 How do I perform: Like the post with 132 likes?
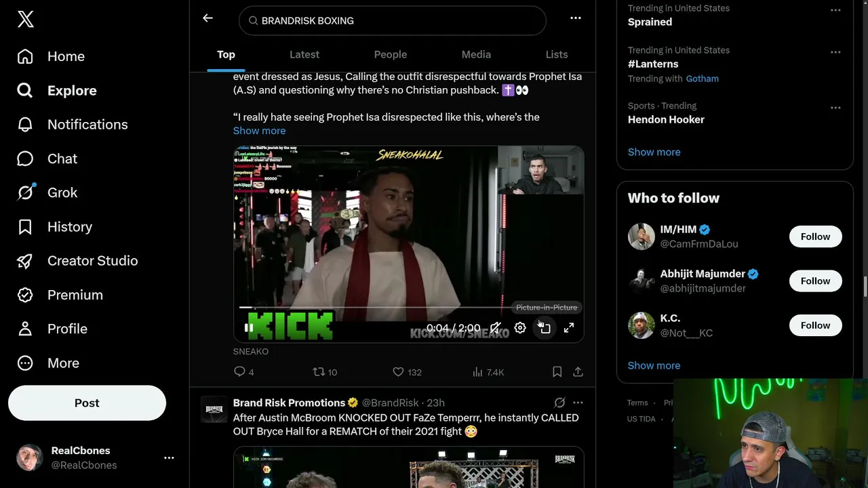(x=407, y=371)
